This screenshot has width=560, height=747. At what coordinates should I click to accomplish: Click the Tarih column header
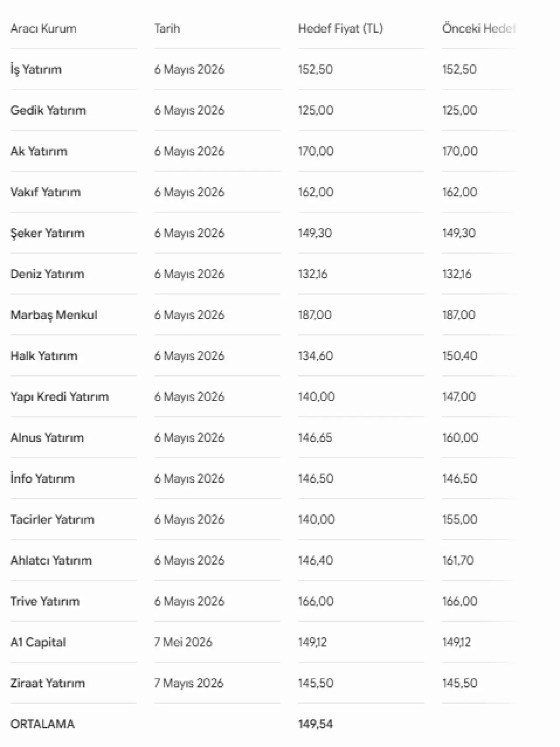point(167,28)
